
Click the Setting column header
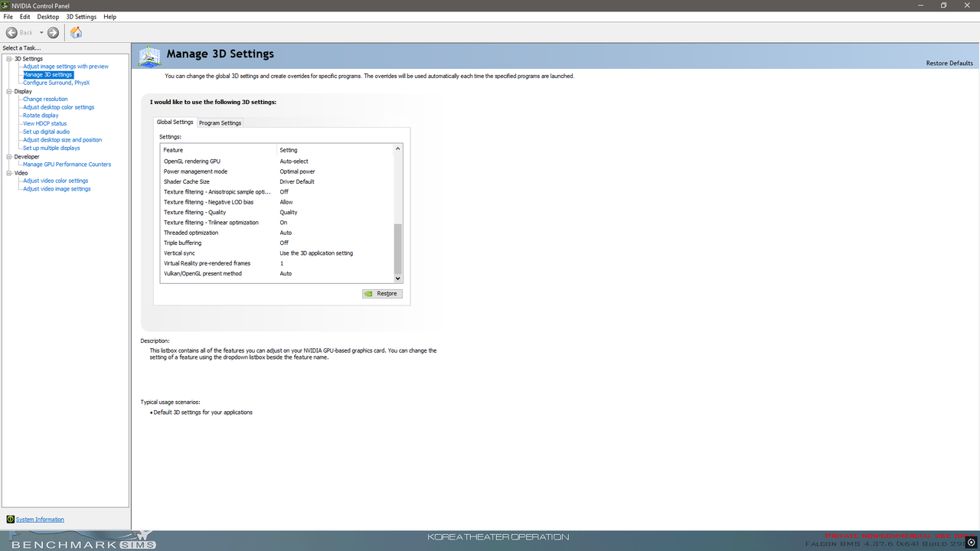335,150
